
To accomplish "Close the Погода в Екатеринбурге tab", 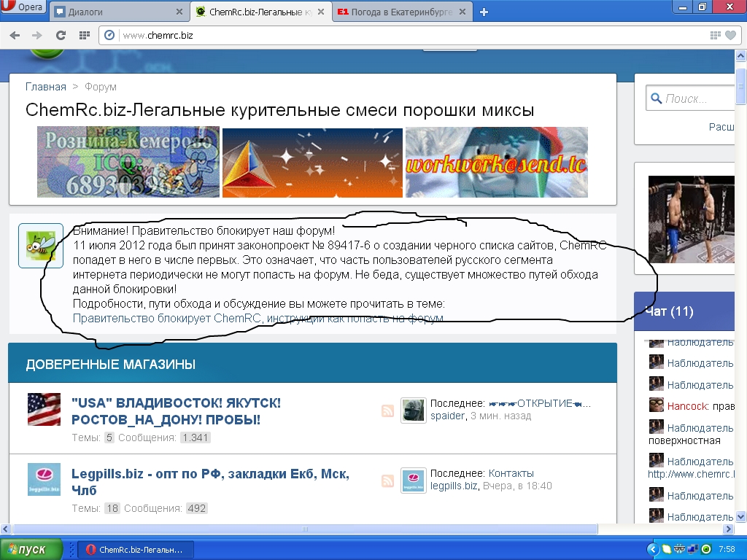I will (x=462, y=12).
